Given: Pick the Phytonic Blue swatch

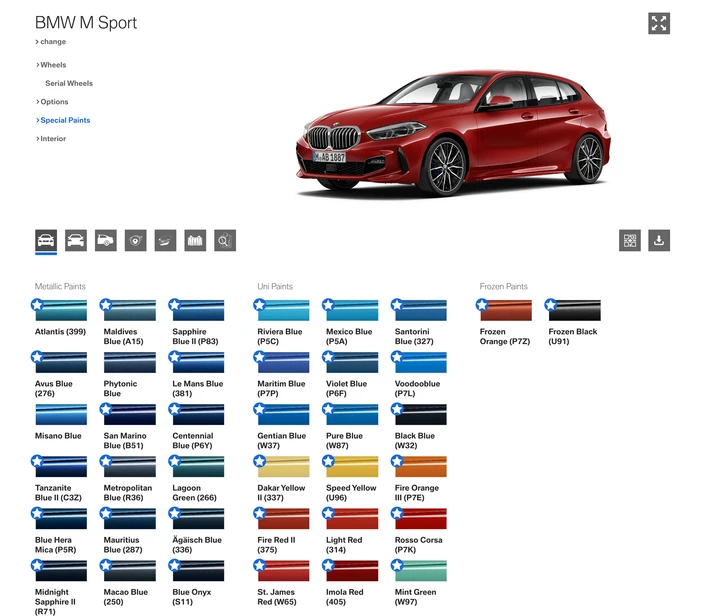Looking at the screenshot, I should 129,362.
